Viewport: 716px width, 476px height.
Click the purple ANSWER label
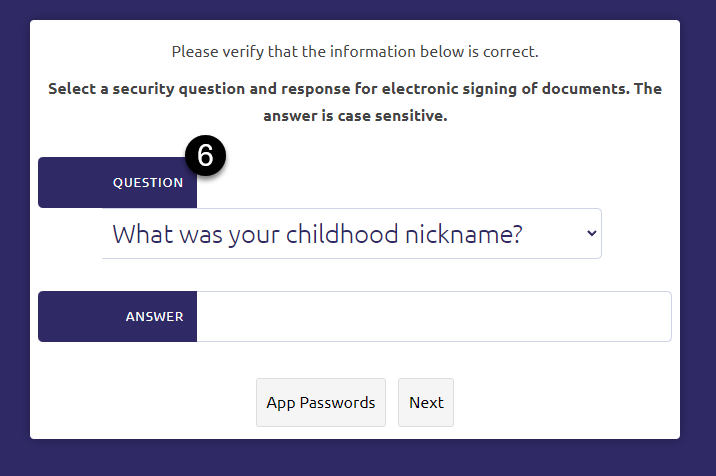[154, 317]
